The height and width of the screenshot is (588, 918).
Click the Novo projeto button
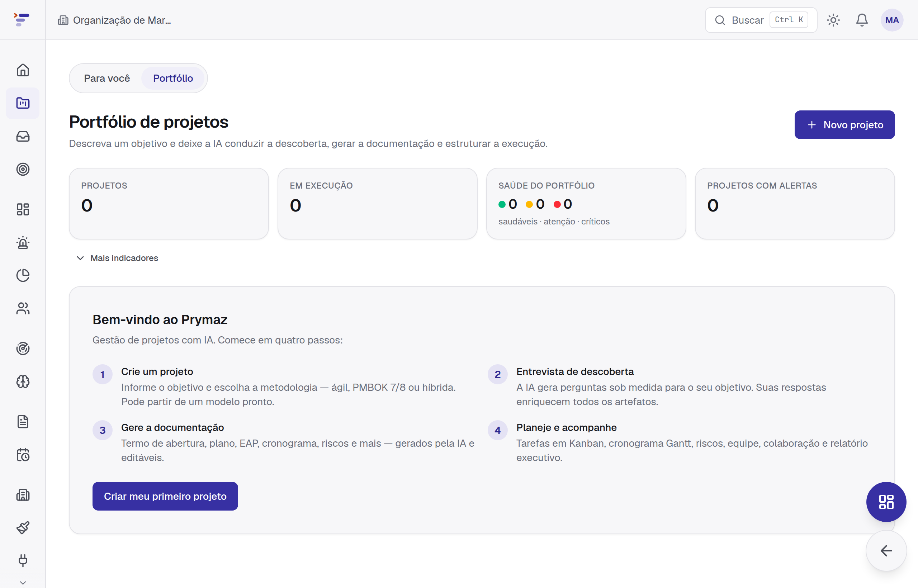(x=845, y=125)
